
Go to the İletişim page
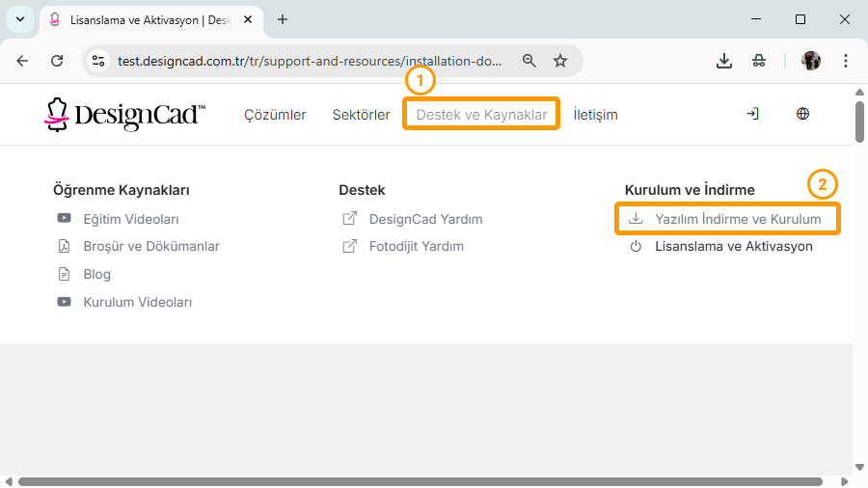click(x=595, y=115)
